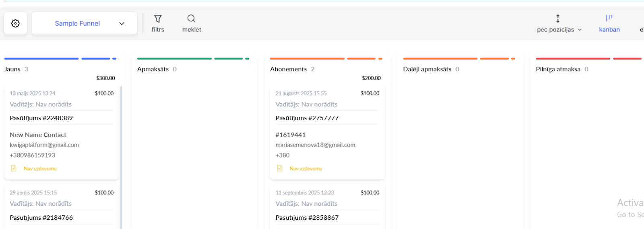Screen dimensions: 644x229
Task: Click task note icon on order #2248389
Action: coord(14,168)
